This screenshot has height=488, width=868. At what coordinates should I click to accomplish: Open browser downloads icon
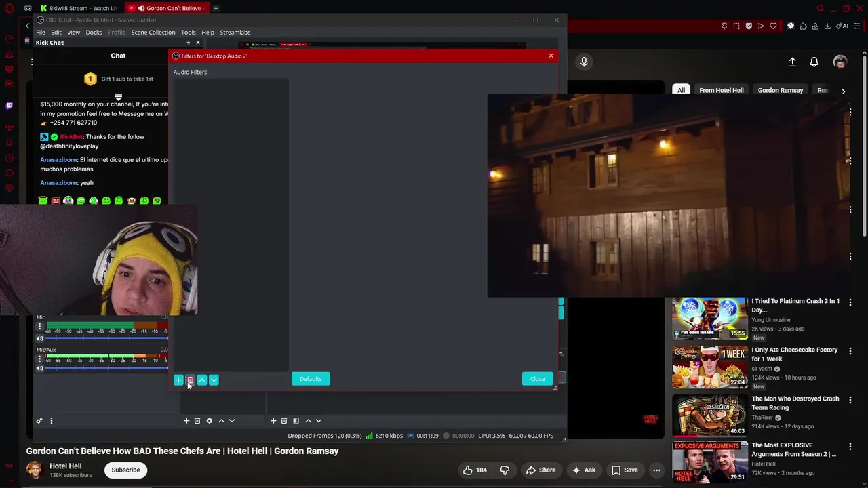tap(827, 26)
